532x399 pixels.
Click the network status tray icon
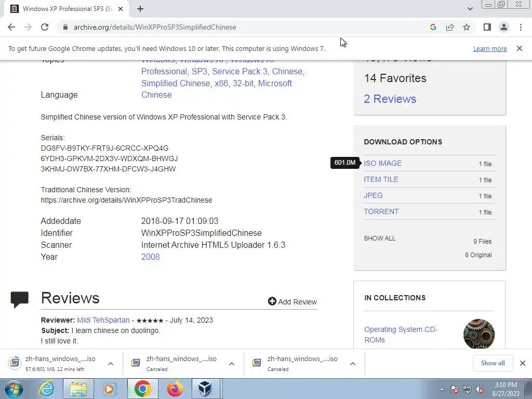(x=467, y=390)
